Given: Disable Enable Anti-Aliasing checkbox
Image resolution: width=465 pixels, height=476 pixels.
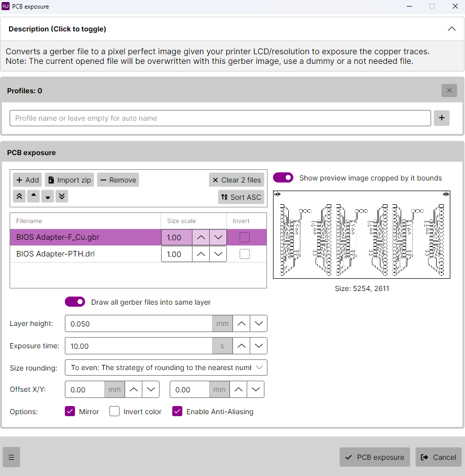Looking at the screenshot, I should click(177, 411).
